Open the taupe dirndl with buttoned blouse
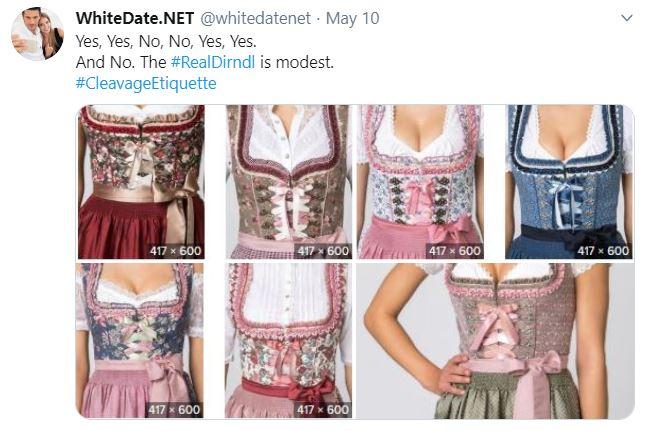 [289, 182]
